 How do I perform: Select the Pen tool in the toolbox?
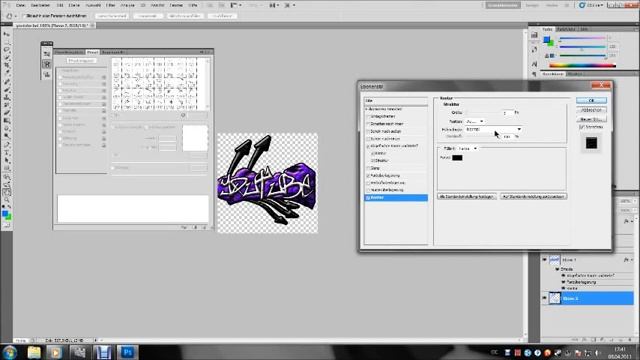click(x=7, y=144)
